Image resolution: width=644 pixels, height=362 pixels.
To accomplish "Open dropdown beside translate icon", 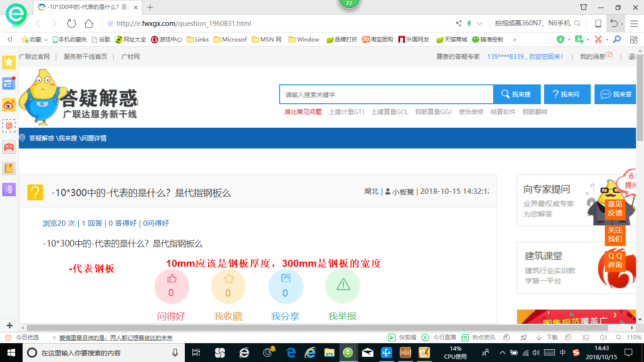I will 587,40.
